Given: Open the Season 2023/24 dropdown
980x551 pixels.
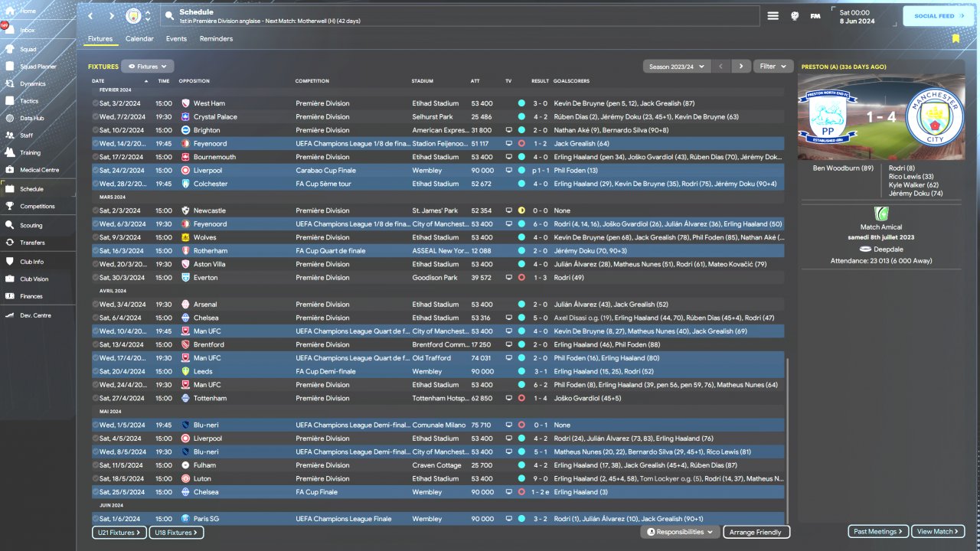Looking at the screenshot, I should [677, 67].
